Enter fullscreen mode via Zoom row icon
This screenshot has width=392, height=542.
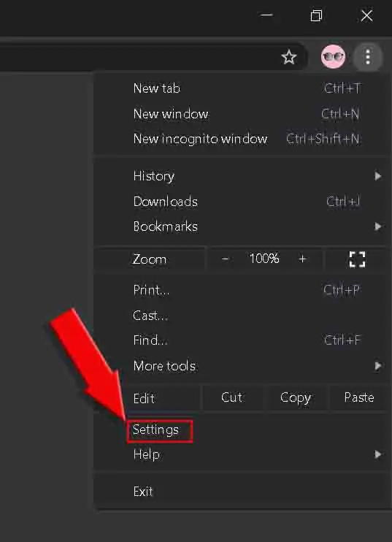click(x=357, y=259)
